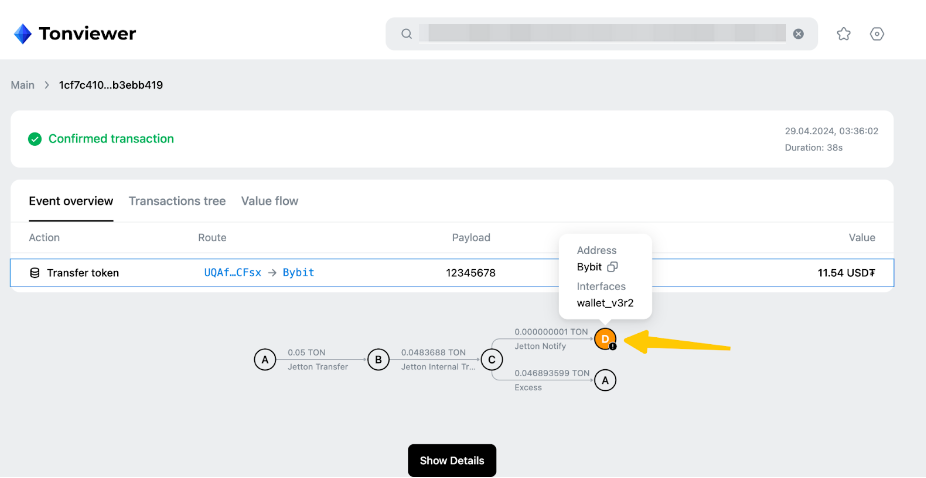Switch to the Transactions tree tab
The image size is (926, 478).
tap(177, 201)
